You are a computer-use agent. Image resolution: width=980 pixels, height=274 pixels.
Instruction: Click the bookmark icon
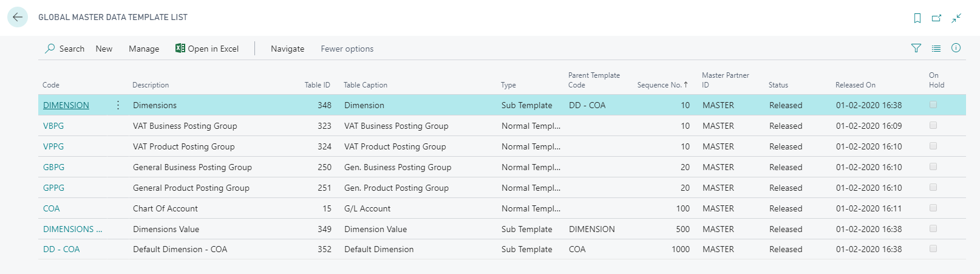click(x=917, y=18)
